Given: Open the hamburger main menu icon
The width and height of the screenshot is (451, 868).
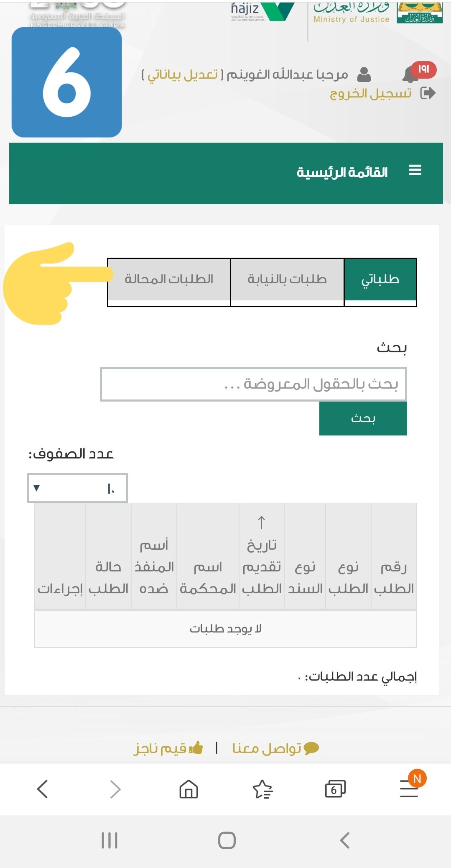Looking at the screenshot, I should (415, 170).
